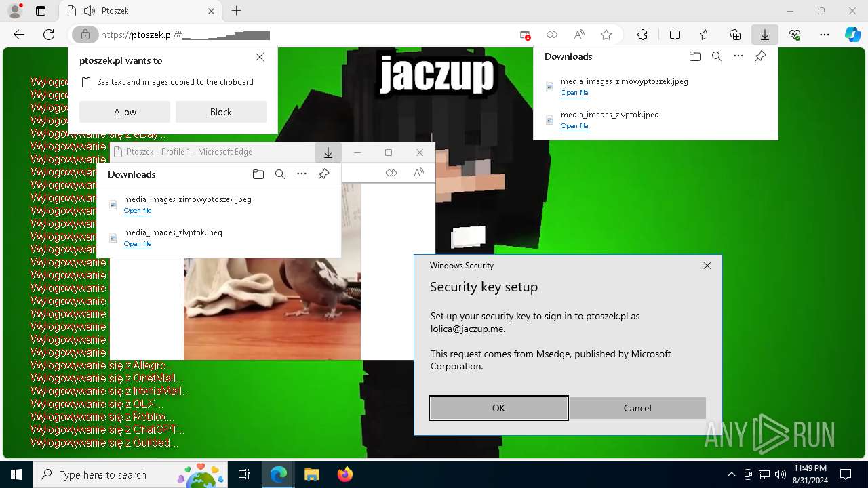
Task: Close the Windows Security dialog
Action: click(x=707, y=266)
